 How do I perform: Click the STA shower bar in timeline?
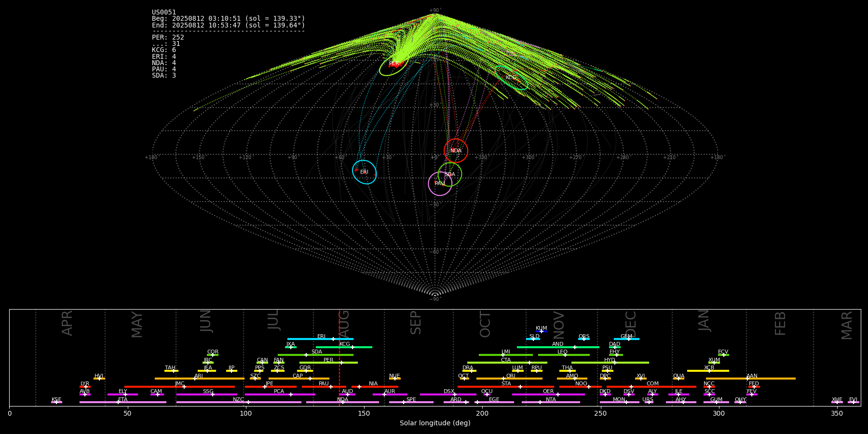coord(506,386)
